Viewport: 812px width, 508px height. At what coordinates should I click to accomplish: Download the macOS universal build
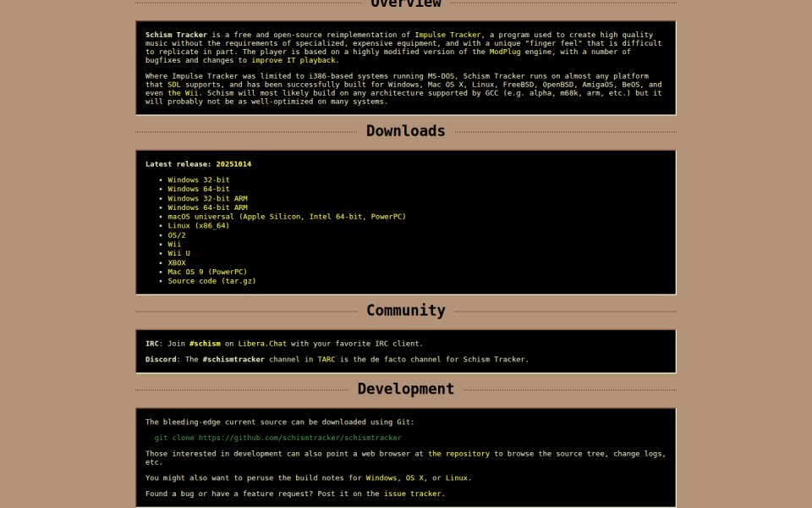coord(287,217)
